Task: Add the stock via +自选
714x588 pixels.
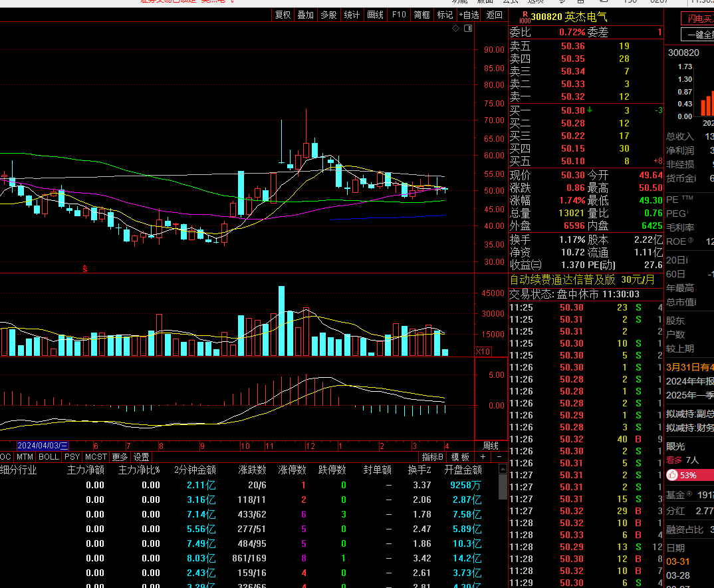Action: (x=469, y=15)
